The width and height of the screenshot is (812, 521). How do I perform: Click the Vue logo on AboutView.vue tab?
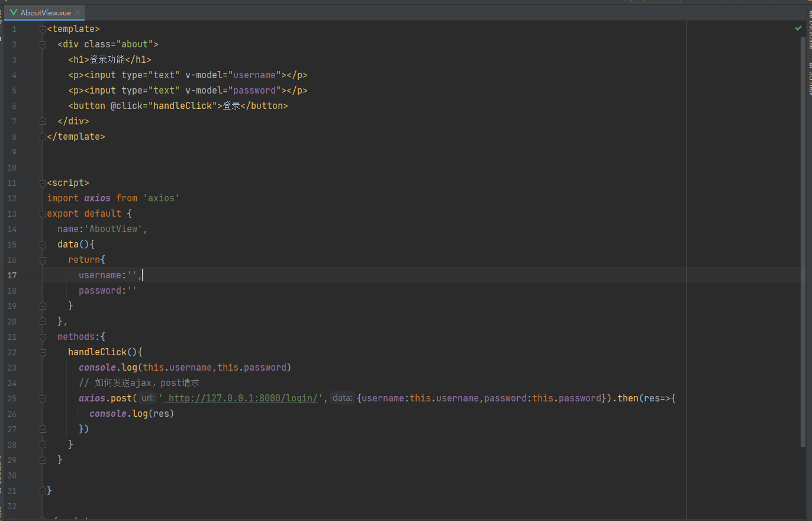(x=14, y=12)
